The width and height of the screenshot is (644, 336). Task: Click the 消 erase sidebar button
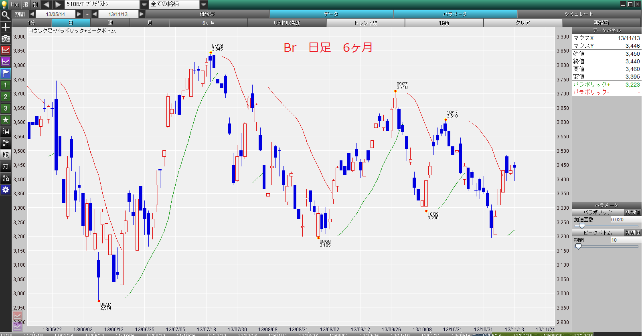(6, 132)
